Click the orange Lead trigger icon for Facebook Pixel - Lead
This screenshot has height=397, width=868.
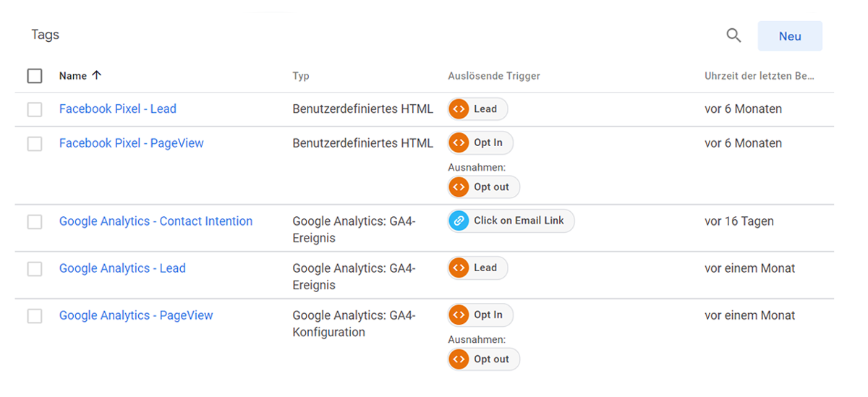click(459, 109)
